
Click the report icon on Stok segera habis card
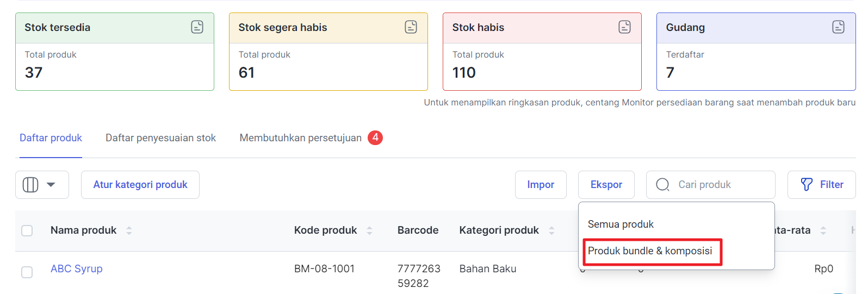point(411,27)
